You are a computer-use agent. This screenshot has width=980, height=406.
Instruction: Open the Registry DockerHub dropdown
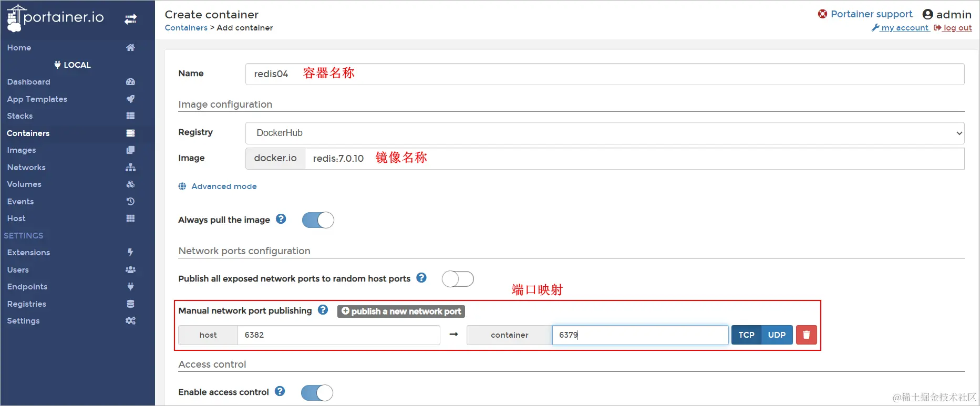pyautogui.click(x=605, y=133)
